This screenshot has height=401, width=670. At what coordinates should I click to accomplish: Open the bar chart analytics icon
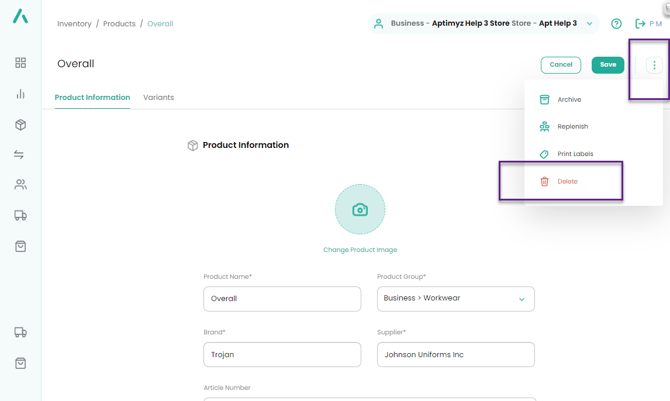(x=20, y=94)
